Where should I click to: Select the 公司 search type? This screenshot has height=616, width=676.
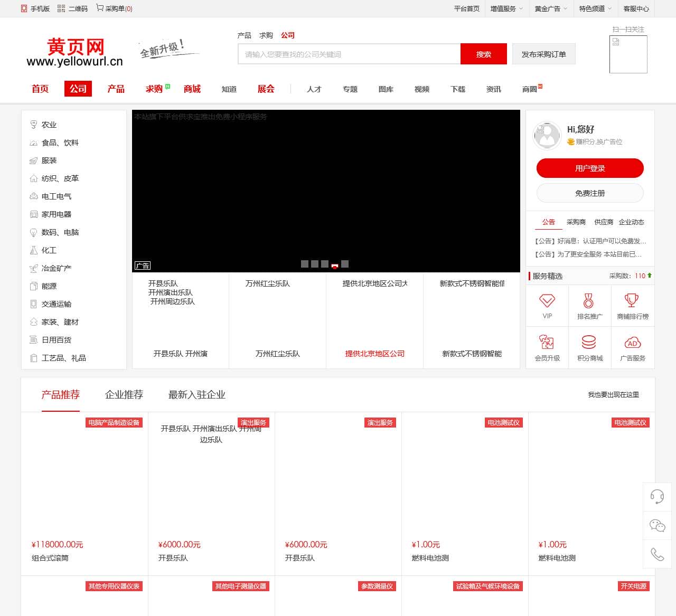pos(288,35)
